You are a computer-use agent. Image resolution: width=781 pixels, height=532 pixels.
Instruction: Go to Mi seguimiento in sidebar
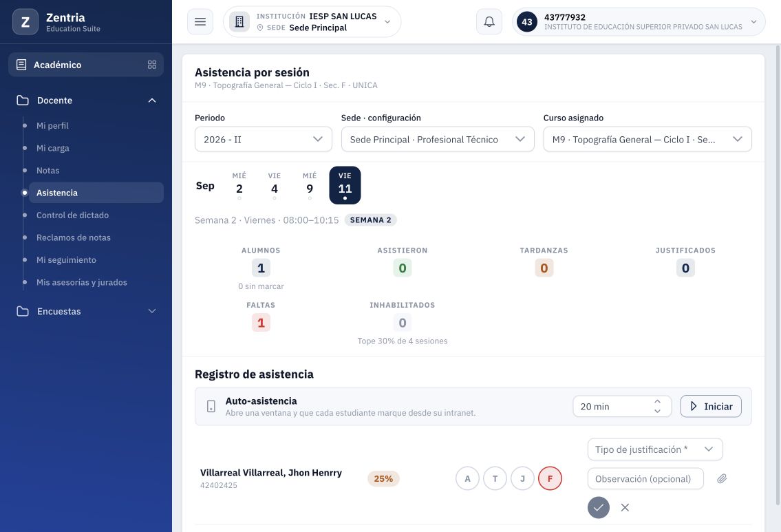66,260
